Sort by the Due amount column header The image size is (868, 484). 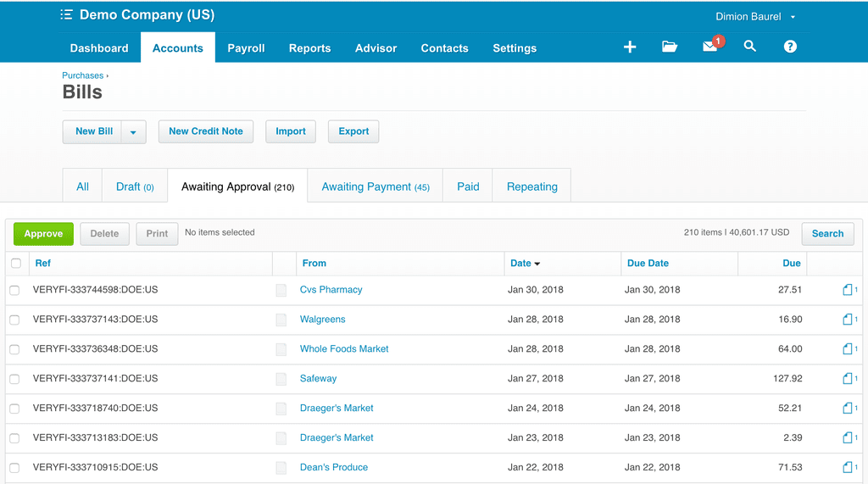[791, 263]
